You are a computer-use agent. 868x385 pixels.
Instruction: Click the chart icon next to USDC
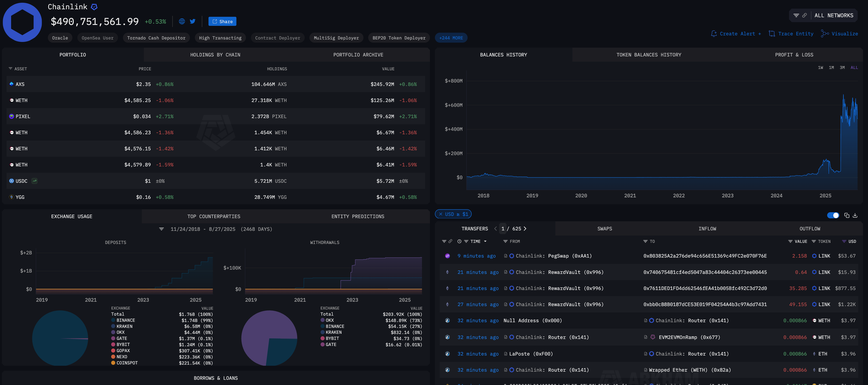tap(34, 181)
